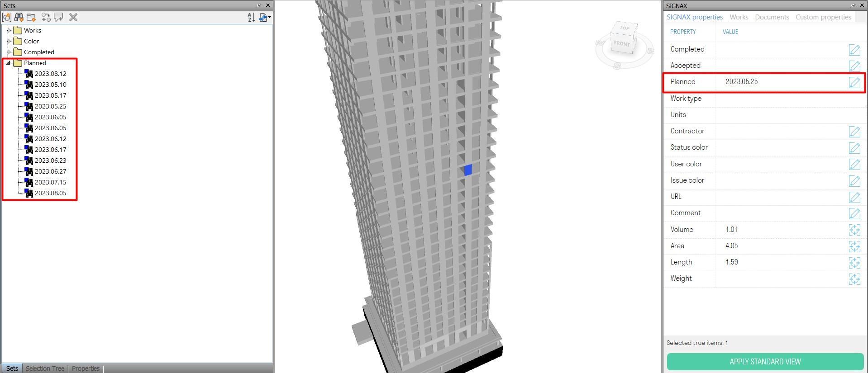Click the Add Comment toolbar icon
868x373 pixels.
[58, 17]
